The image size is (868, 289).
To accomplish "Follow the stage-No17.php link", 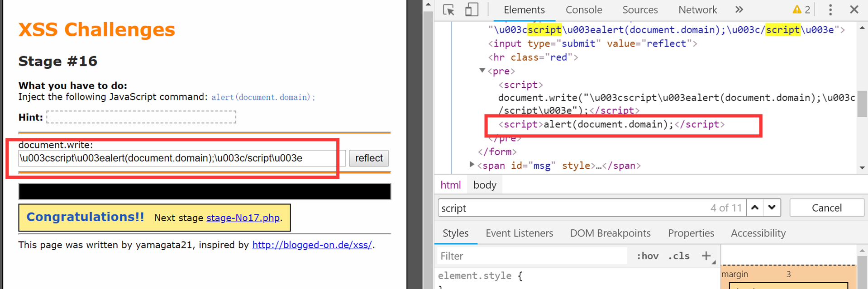I will tap(243, 218).
